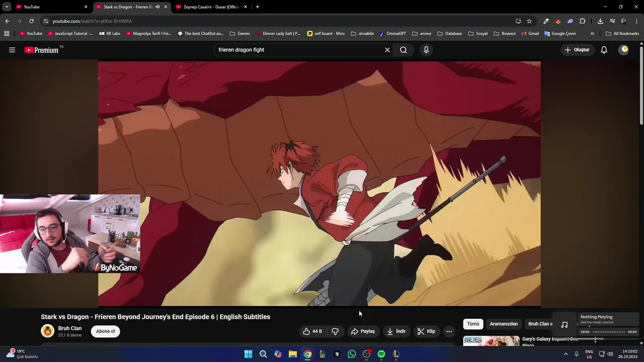Open the alınabilir bookmark folder
The image size is (644, 362).
coord(362,34)
